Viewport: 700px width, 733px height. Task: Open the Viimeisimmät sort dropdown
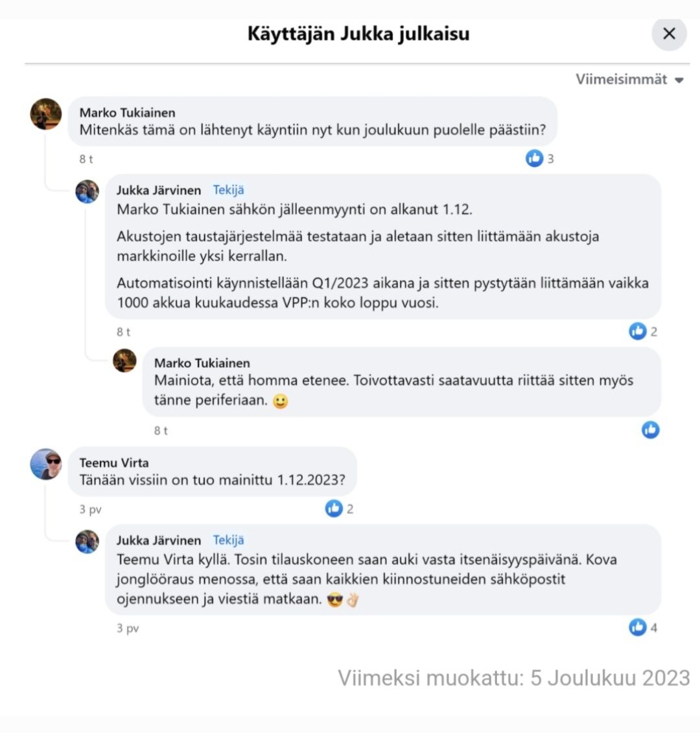pyautogui.click(x=629, y=80)
